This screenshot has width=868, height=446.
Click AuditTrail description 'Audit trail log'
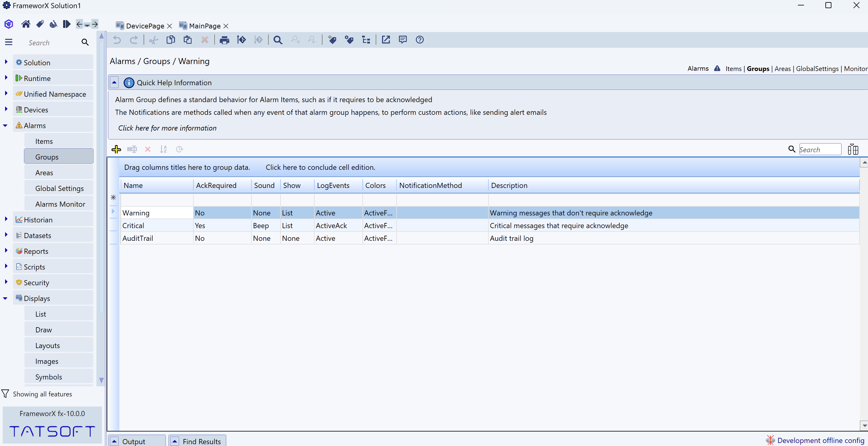pyautogui.click(x=511, y=238)
